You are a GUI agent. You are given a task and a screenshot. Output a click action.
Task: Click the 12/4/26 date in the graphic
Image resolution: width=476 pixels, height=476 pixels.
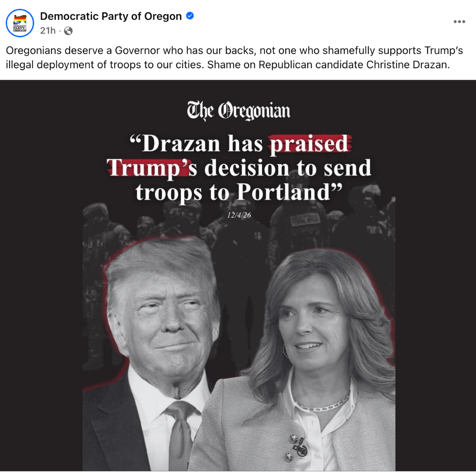[239, 215]
